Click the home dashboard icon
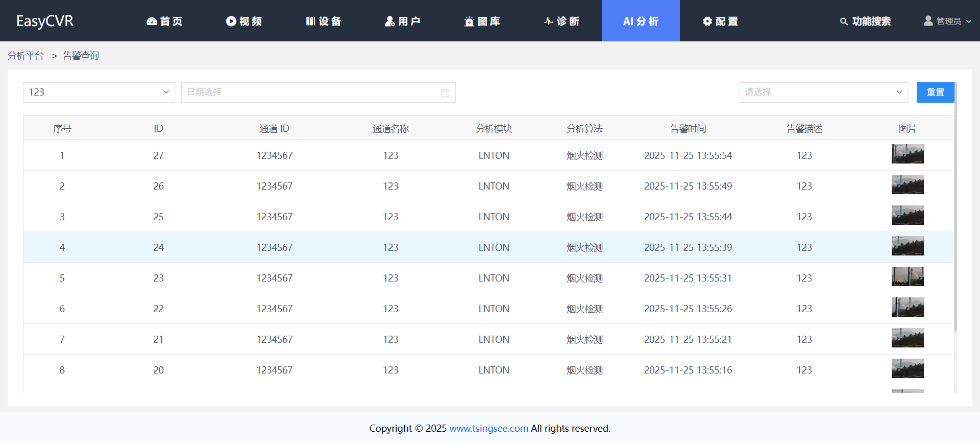 (x=152, y=21)
